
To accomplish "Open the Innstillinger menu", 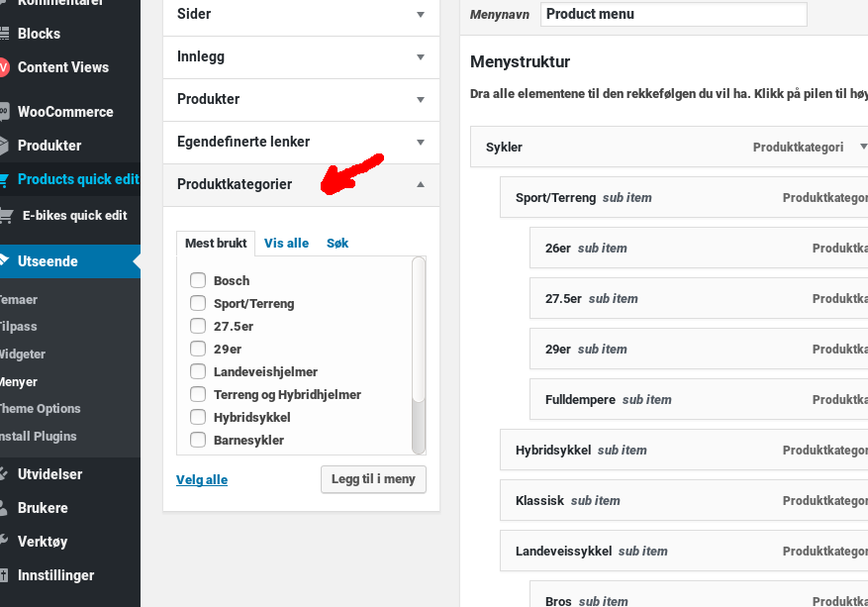I will (x=55, y=575).
